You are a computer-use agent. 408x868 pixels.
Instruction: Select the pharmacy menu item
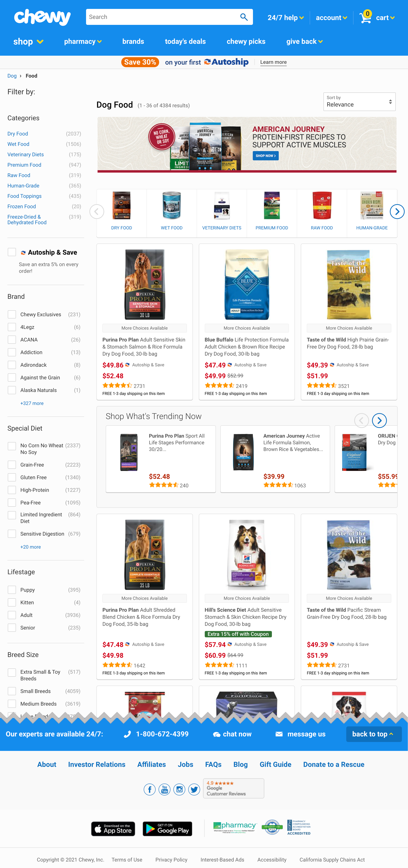[83, 41]
